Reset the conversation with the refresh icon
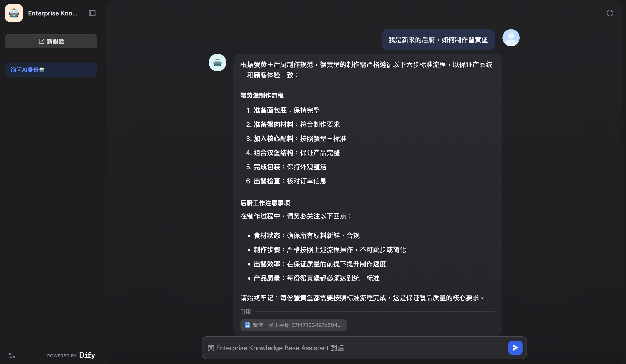626x364 pixels. pos(610,13)
